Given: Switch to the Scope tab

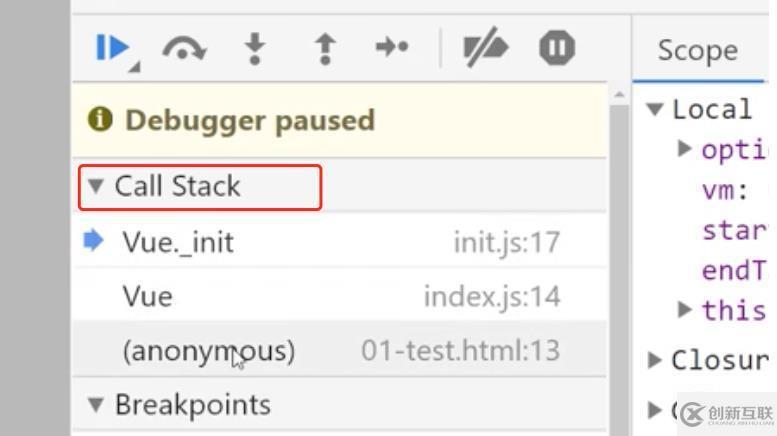Looking at the screenshot, I should tap(698, 50).
